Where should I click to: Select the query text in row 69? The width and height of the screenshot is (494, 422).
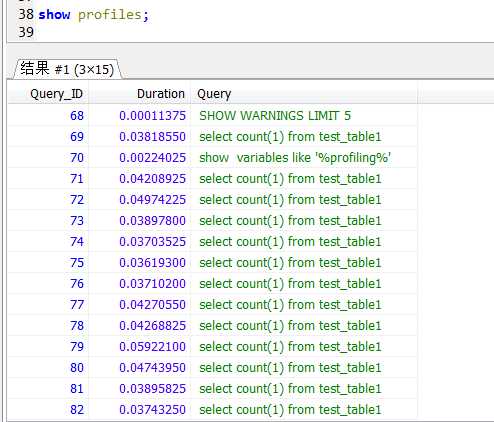[x=290, y=137]
